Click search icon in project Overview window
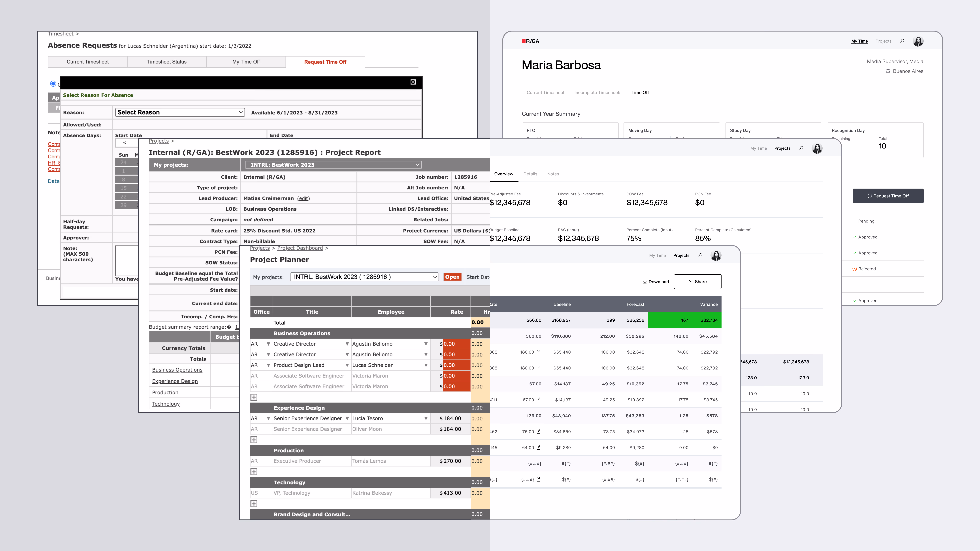Screen dimensions: 980x551 tap(801, 148)
